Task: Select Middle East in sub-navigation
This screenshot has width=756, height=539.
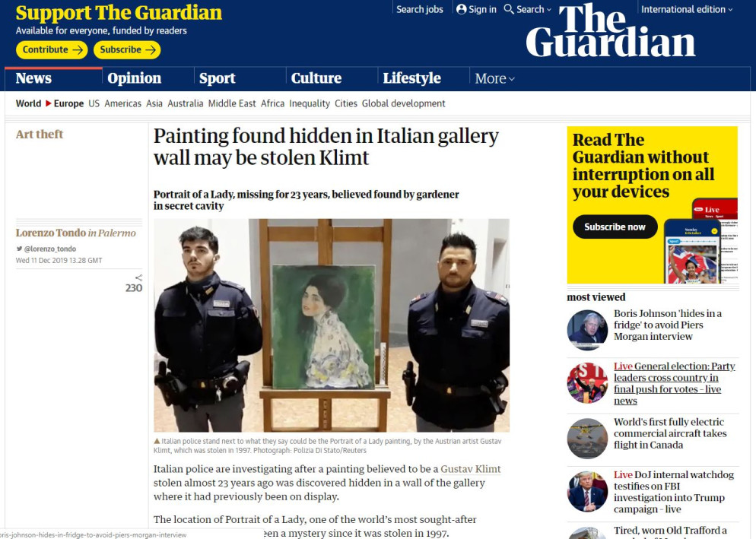Action: [232, 103]
